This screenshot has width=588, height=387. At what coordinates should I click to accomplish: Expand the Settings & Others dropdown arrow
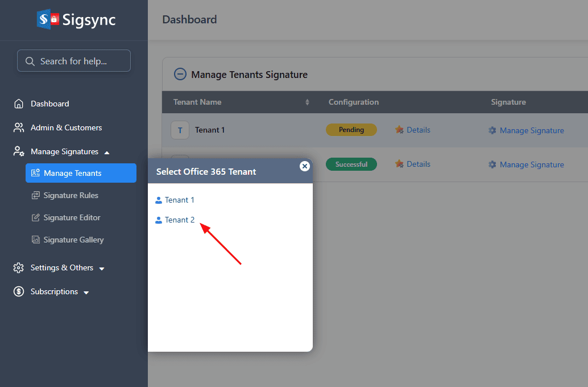pos(102,269)
